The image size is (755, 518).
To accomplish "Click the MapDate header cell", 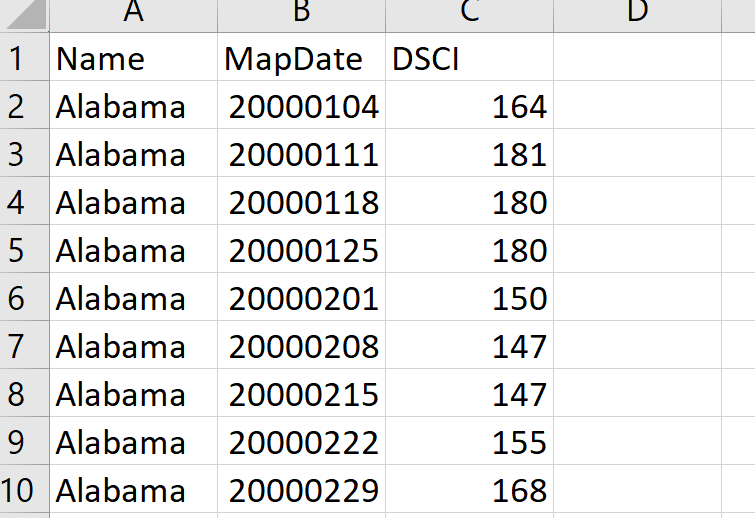I will pyautogui.click(x=301, y=58).
